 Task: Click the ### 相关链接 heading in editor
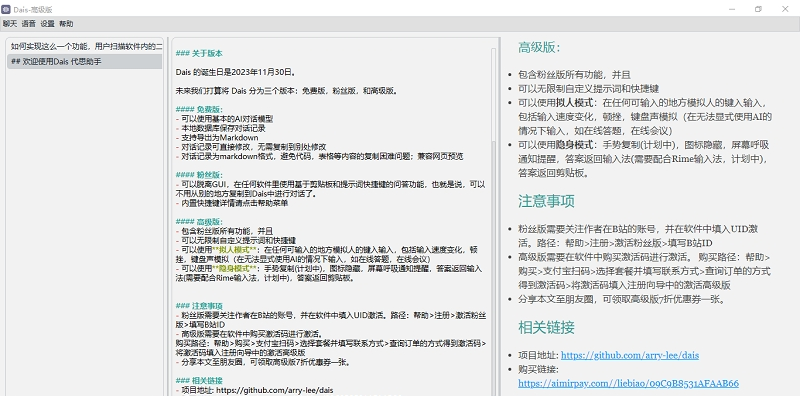coord(199,381)
